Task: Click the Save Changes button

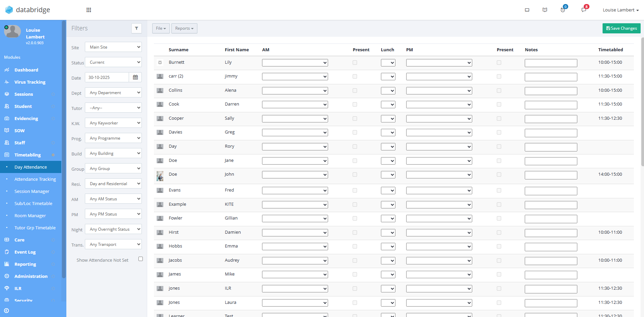Action: [x=621, y=28]
